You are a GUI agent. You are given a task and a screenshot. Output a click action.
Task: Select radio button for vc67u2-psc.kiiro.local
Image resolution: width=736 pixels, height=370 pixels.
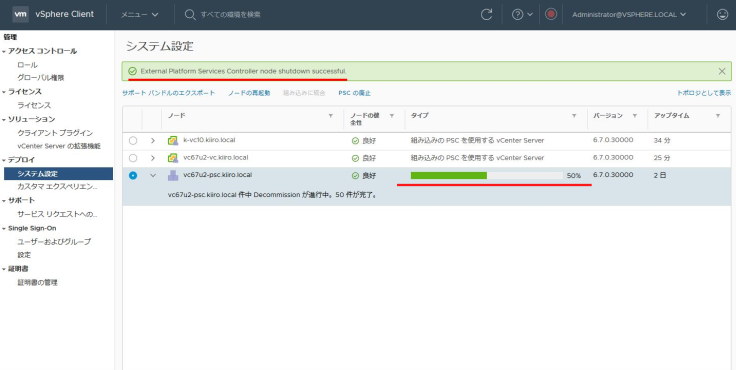133,175
